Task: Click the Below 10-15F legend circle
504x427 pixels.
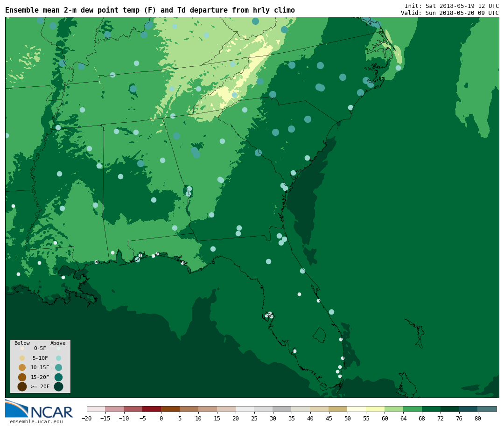Action: coord(22,368)
